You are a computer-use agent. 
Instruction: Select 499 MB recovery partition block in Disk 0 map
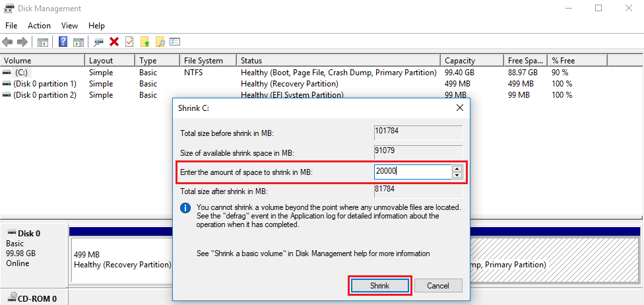[x=121, y=259]
